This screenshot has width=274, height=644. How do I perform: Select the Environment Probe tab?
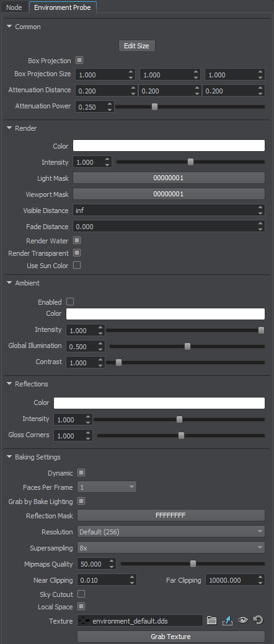click(63, 7)
